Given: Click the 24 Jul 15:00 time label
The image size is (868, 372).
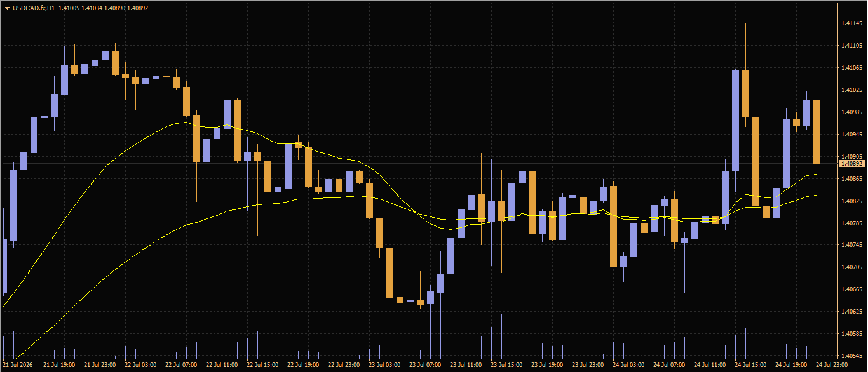Looking at the screenshot, I should 750,366.
